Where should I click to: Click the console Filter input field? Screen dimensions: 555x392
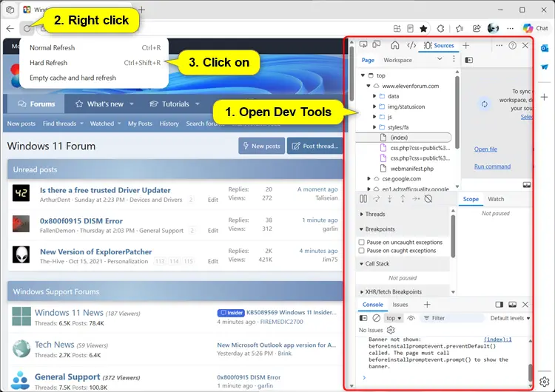coord(452,318)
